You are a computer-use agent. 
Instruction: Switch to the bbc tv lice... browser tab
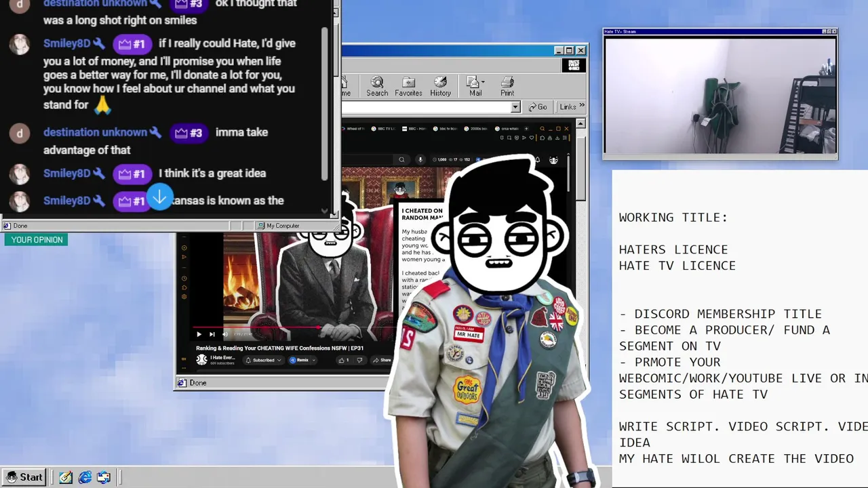coord(445,129)
